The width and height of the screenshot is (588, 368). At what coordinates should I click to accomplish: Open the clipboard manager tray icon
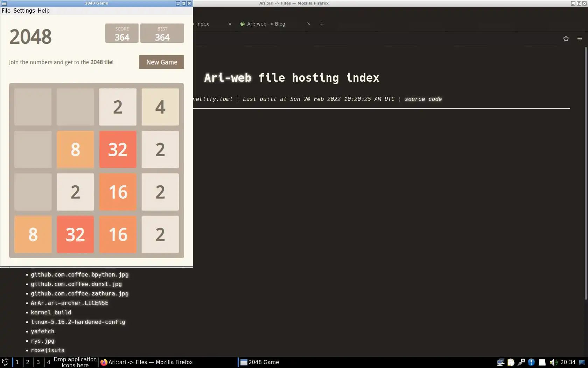click(x=511, y=362)
